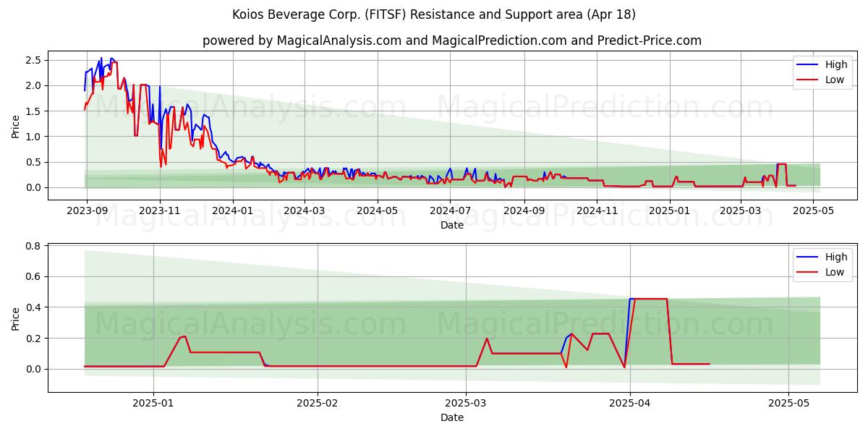Click the '2.5' price tick on top chart

[35, 60]
